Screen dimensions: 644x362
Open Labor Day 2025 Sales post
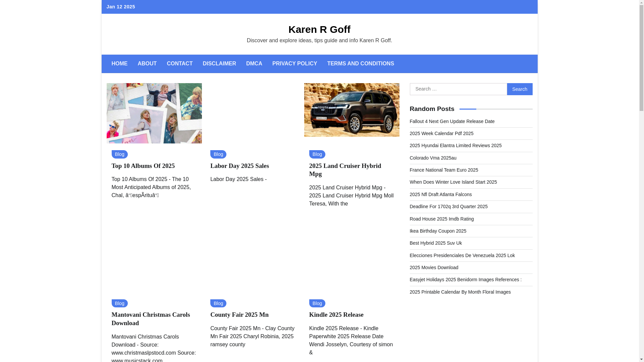point(239,166)
